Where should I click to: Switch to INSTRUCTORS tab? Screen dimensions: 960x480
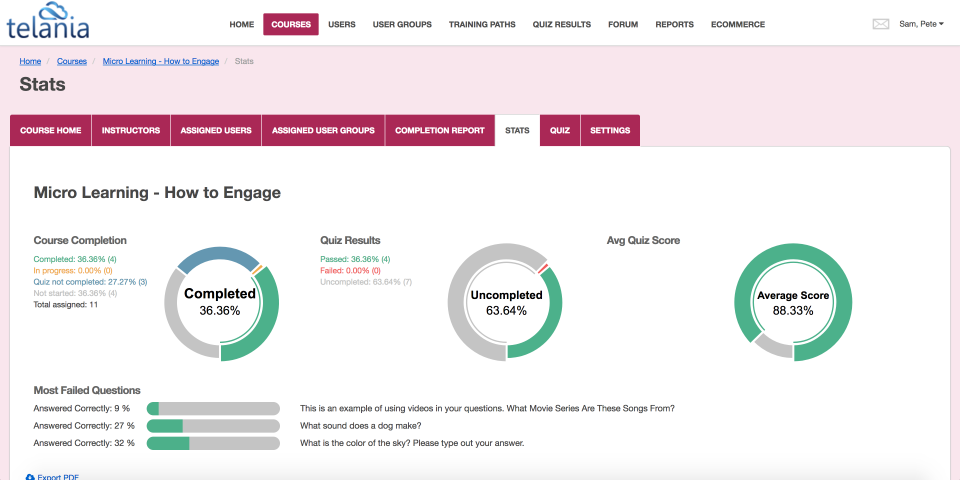click(131, 130)
